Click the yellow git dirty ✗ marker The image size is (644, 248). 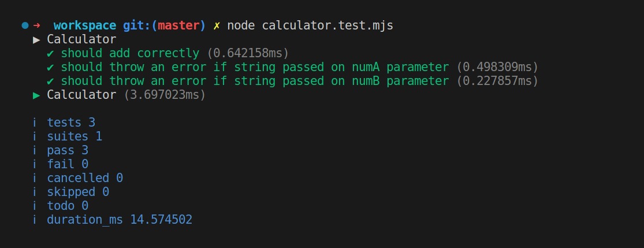217,25
